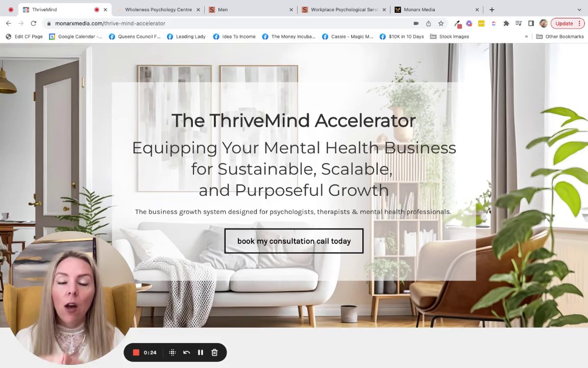
Task: Open the Leading Lady bookmark
Action: coord(186,36)
